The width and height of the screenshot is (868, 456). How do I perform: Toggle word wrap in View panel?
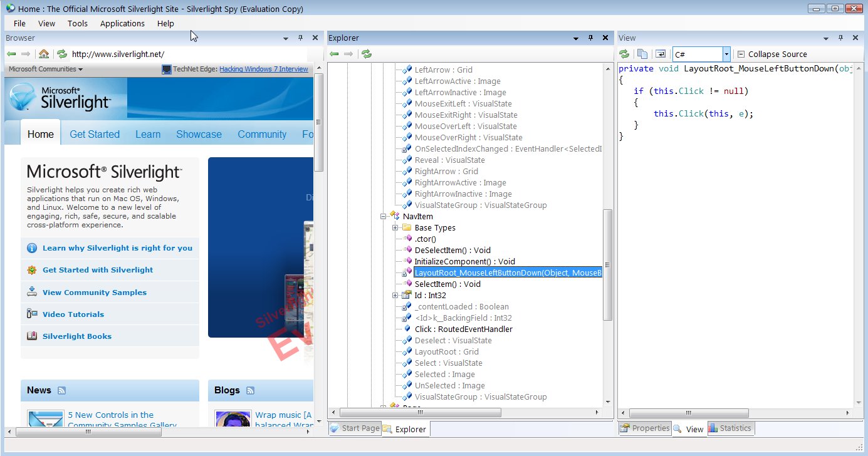[661, 54]
